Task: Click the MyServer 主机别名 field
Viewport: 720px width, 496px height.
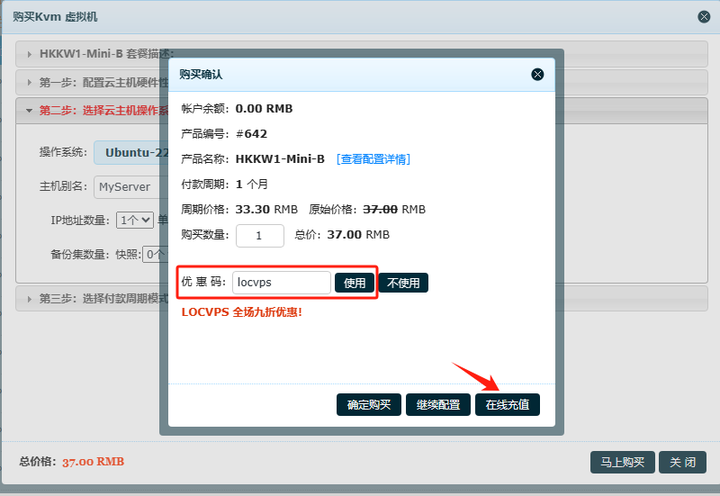Action: coord(129,187)
